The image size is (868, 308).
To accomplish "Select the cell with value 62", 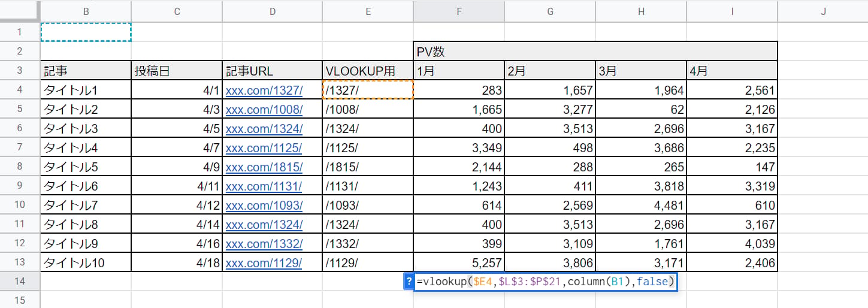I will point(641,108).
